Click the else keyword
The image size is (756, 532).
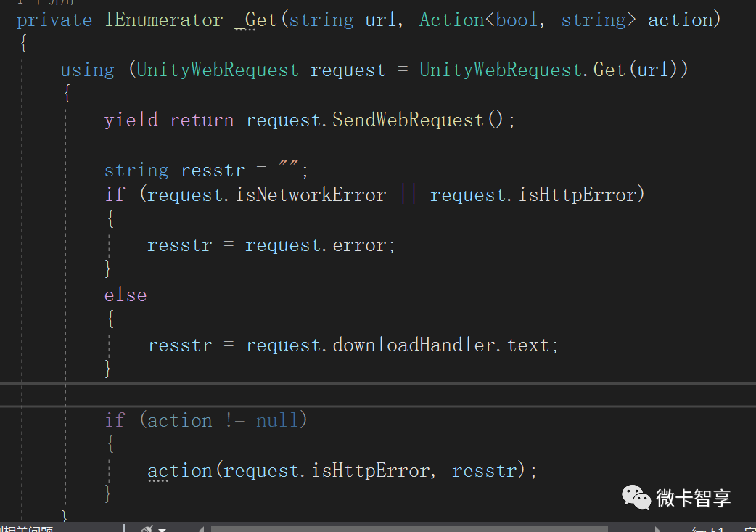(x=126, y=295)
